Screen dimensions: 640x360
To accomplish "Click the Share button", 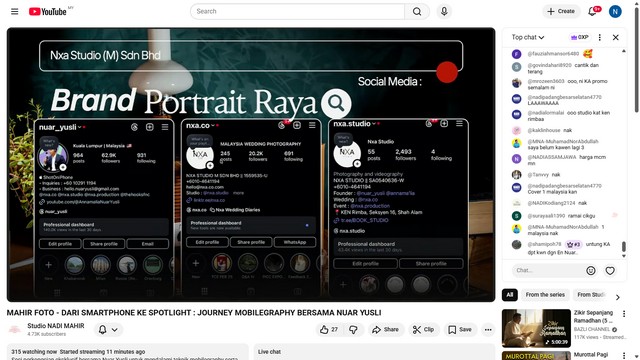I will click(x=386, y=329).
